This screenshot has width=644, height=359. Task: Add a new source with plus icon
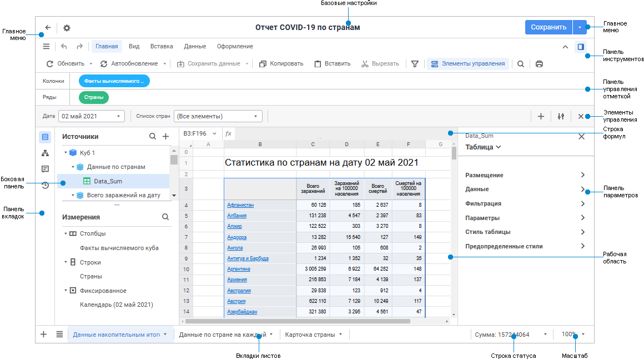(165, 136)
